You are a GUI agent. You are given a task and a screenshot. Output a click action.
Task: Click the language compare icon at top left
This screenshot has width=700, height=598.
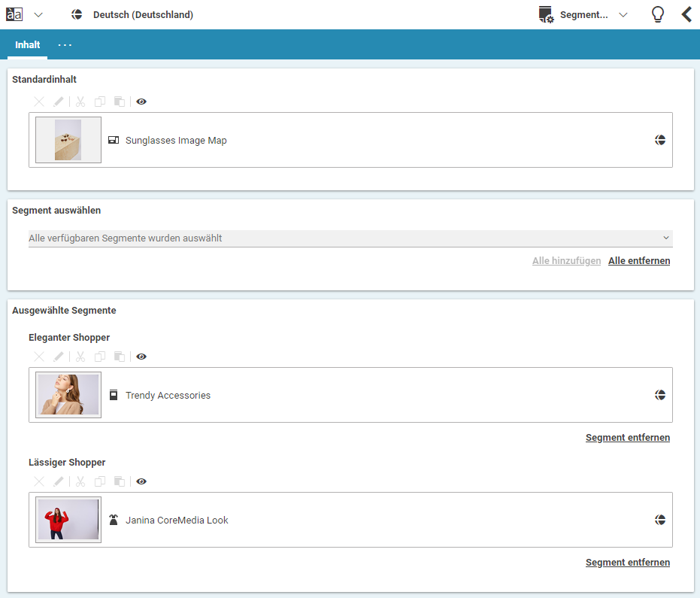point(14,15)
